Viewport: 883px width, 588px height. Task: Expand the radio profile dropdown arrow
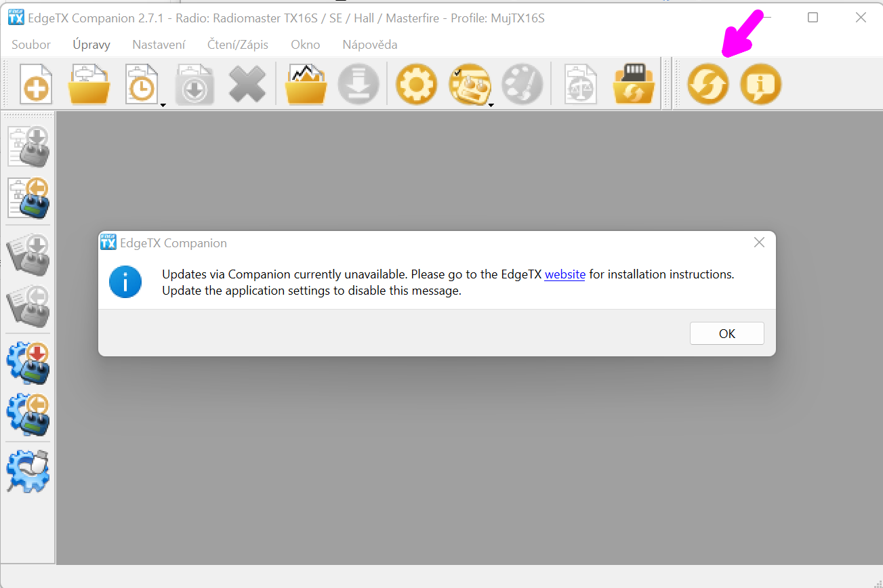coord(491,105)
